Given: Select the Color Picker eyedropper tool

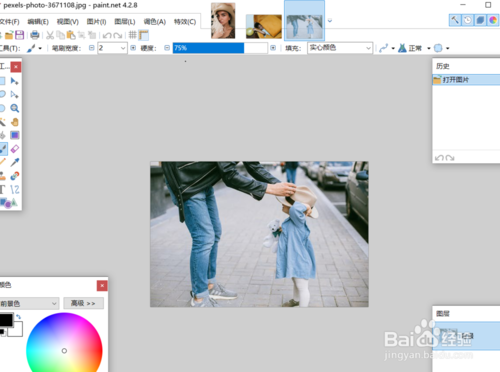Looking at the screenshot, I should 14,162.
